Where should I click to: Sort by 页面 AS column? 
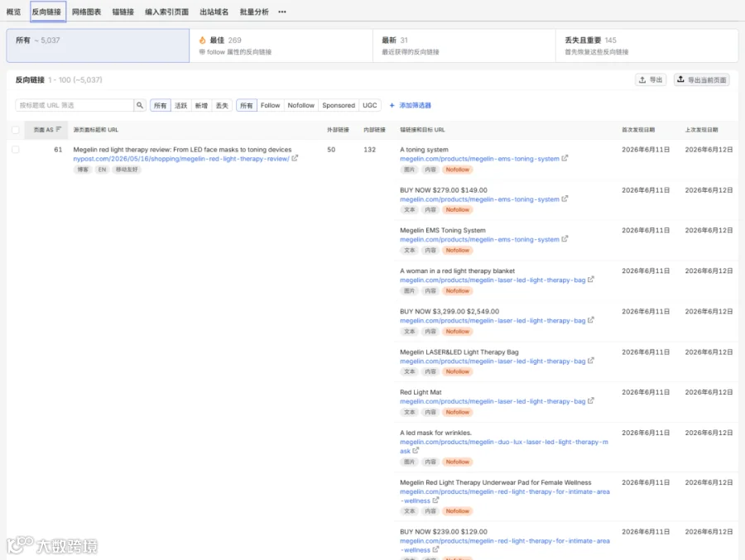(x=46, y=130)
